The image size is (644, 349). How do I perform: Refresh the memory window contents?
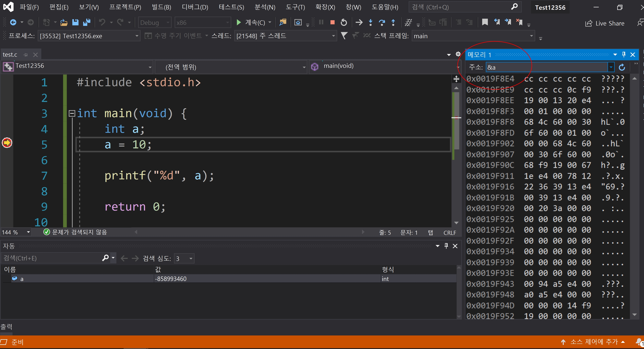tap(622, 67)
